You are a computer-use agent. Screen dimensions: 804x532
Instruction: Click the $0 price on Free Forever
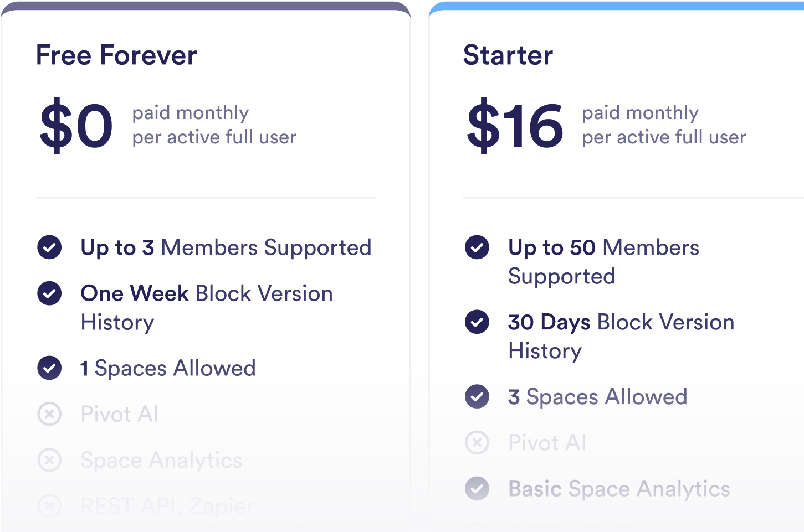[x=76, y=125]
